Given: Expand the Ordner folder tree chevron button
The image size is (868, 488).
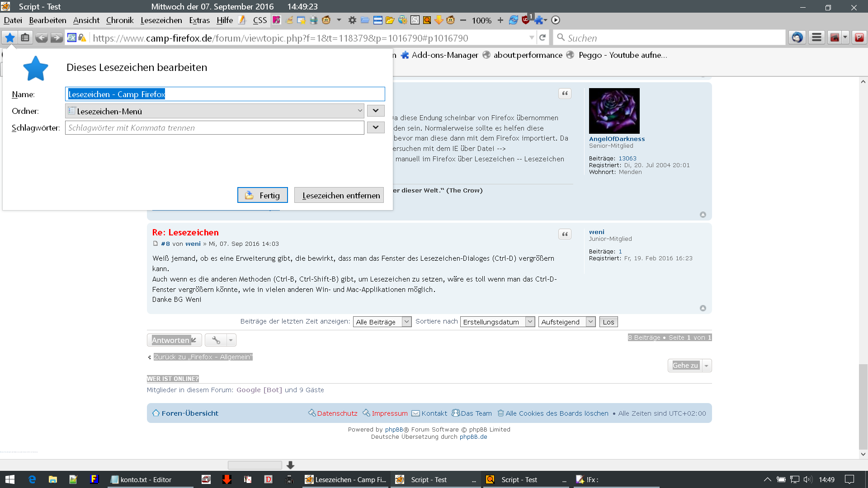Looking at the screenshot, I should coord(375,111).
